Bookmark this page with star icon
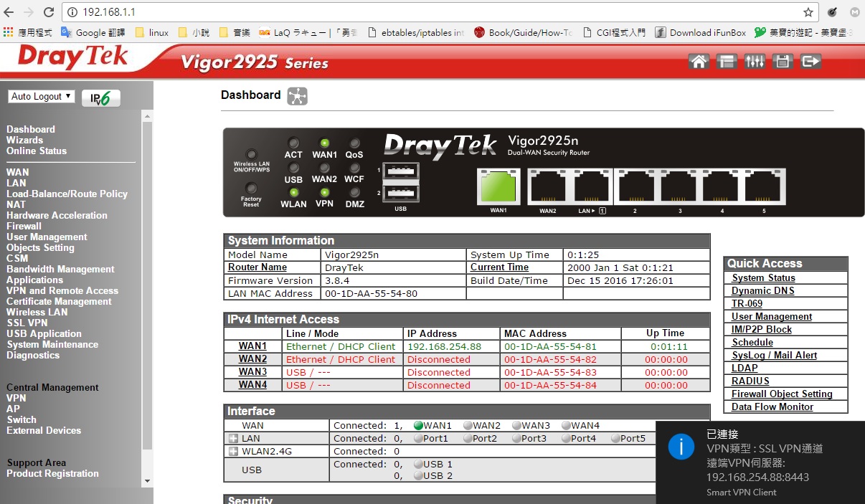The height and width of the screenshot is (504, 865). tap(808, 12)
